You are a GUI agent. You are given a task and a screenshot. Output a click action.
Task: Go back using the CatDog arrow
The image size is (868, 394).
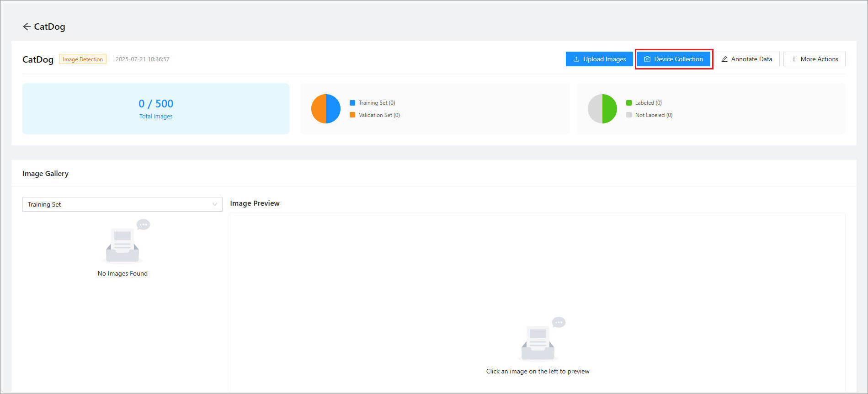[x=27, y=27]
